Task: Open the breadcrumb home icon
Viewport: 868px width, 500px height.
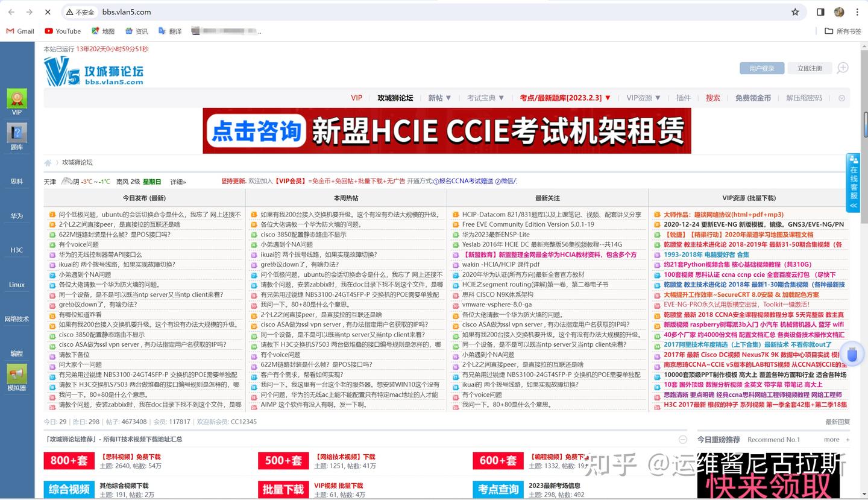Action: [x=48, y=162]
